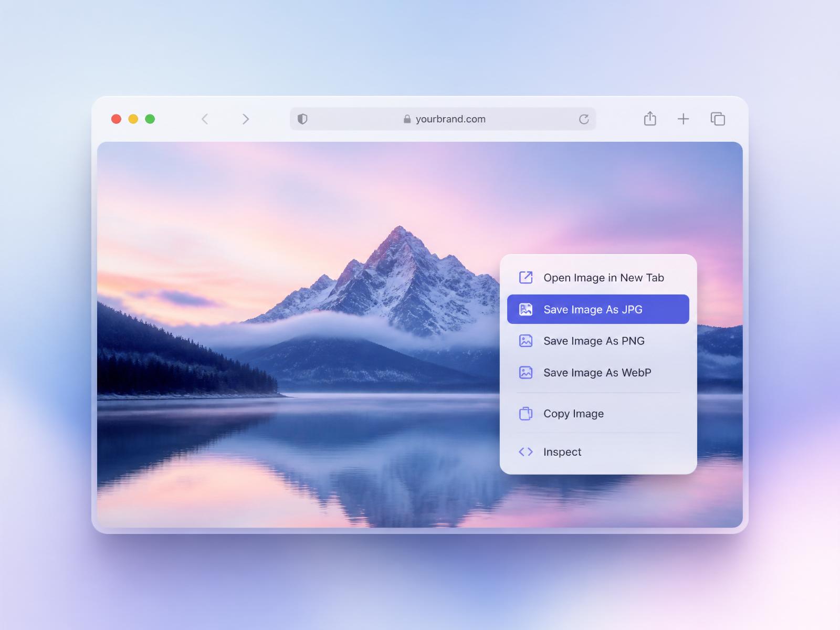Click the lock icon beside yourbrand.com
The width and height of the screenshot is (840, 630).
tap(407, 119)
